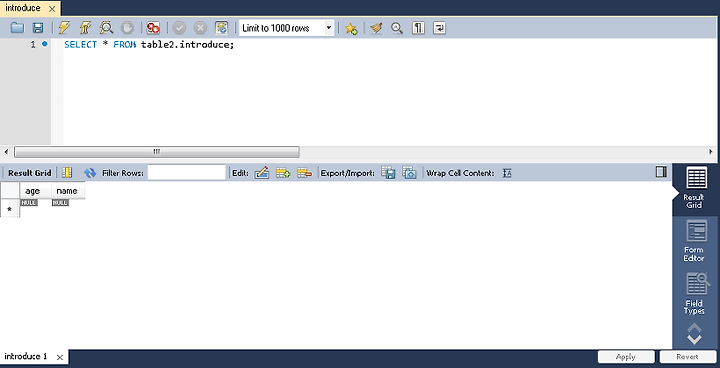Toggle continue-on-error execution icon
The width and height of the screenshot is (720, 368).
pos(153,28)
